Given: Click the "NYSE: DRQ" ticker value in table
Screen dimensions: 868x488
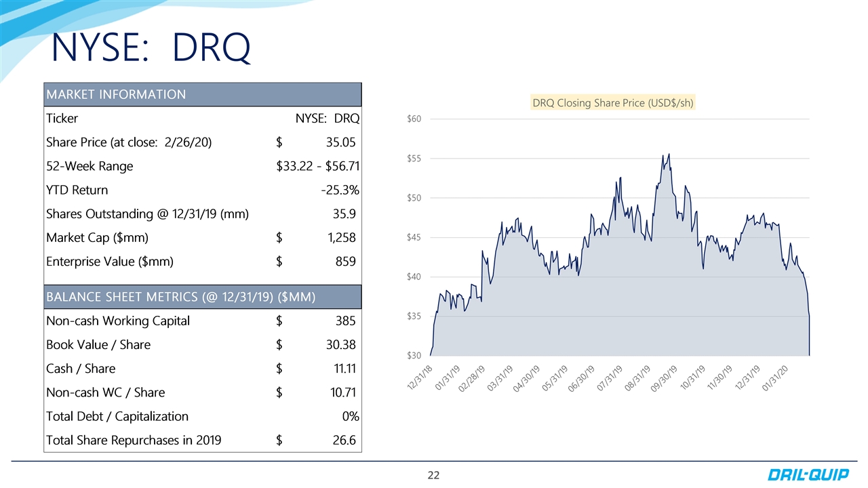Looking at the screenshot, I should 328,119.
